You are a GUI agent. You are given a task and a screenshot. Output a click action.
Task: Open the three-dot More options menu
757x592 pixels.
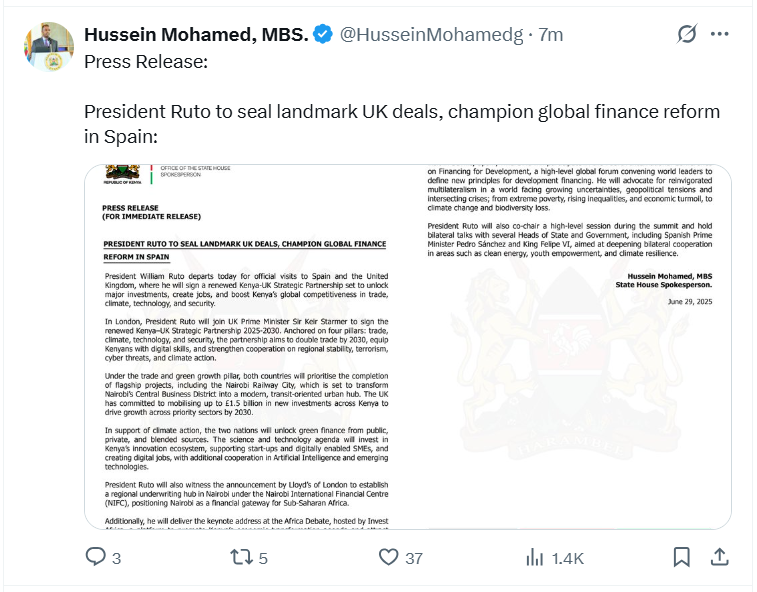tap(720, 34)
